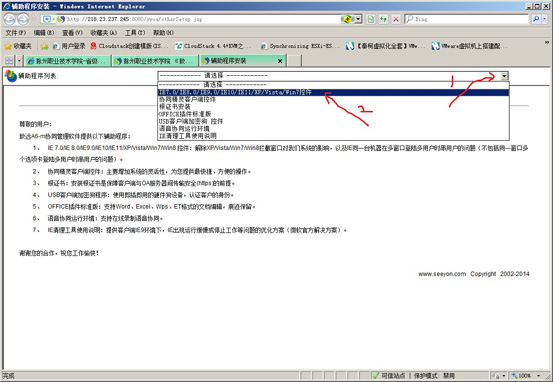This screenshot has height=382, width=553.
Task: Click the compatibility view icon in address bar
Action: click(371, 19)
